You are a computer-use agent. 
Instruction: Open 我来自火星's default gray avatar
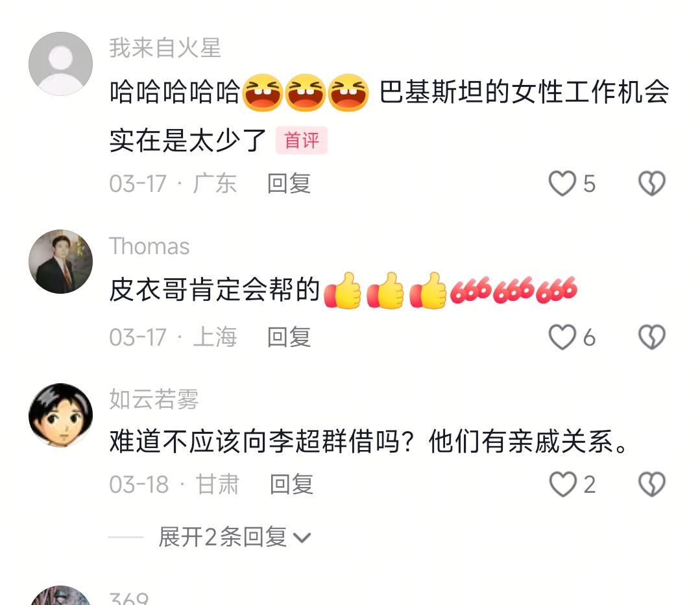(61, 64)
